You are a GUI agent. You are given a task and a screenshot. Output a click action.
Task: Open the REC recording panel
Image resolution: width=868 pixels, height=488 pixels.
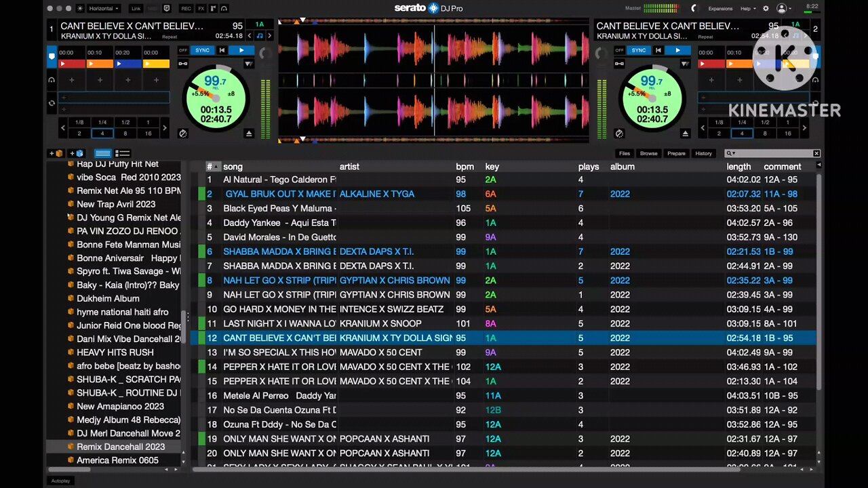tap(186, 9)
